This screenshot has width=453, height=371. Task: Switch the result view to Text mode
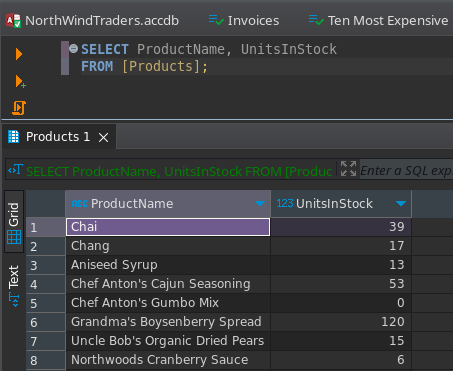coord(14,286)
